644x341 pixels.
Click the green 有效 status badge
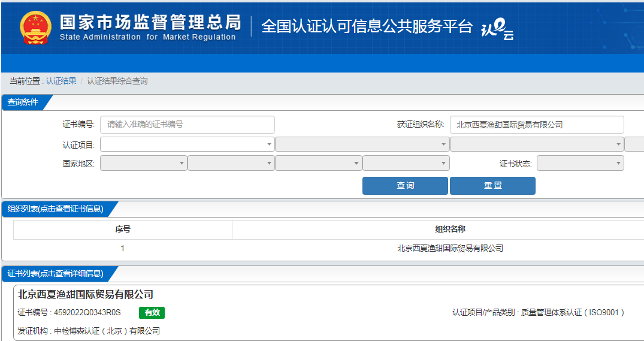click(152, 313)
